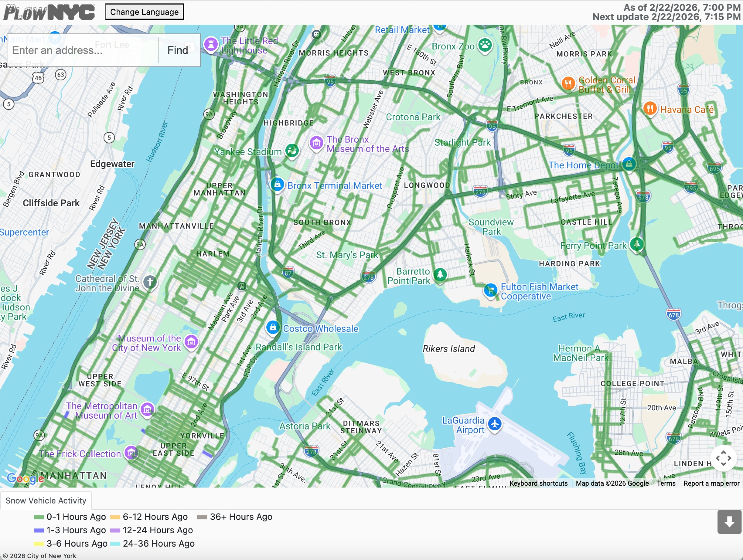Open Keyboard shortcuts on the map

click(x=538, y=483)
